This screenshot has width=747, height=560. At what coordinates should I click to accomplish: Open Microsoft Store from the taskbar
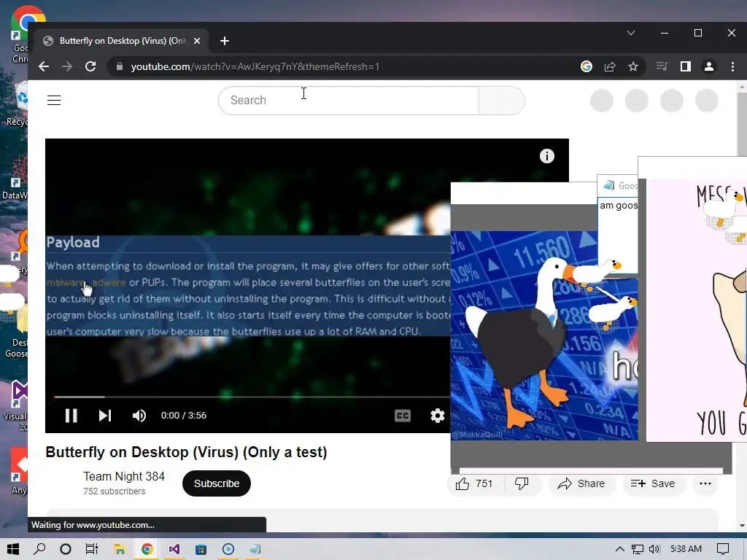tap(201, 549)
